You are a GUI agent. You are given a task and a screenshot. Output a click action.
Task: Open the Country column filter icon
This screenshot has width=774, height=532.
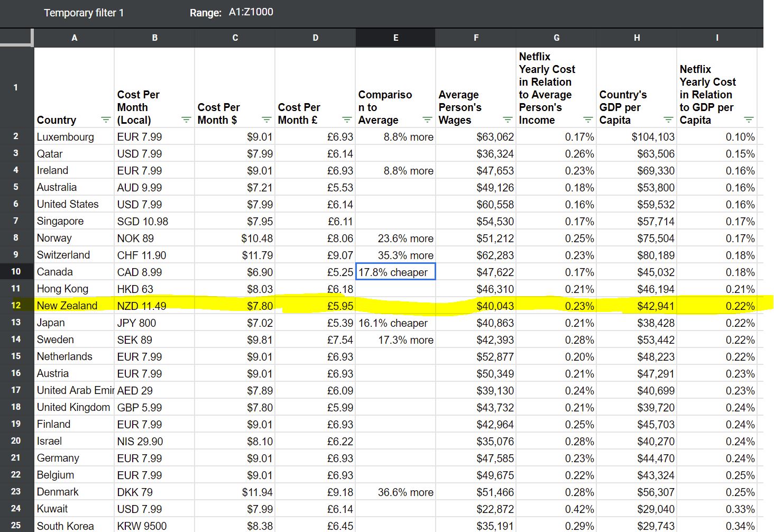click(x=106, y=120)
